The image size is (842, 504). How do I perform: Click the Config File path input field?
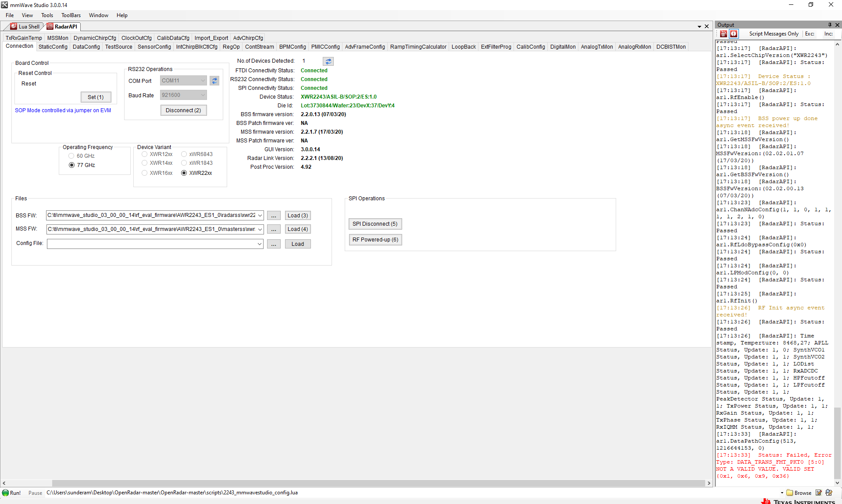click(x=152, y=244)
